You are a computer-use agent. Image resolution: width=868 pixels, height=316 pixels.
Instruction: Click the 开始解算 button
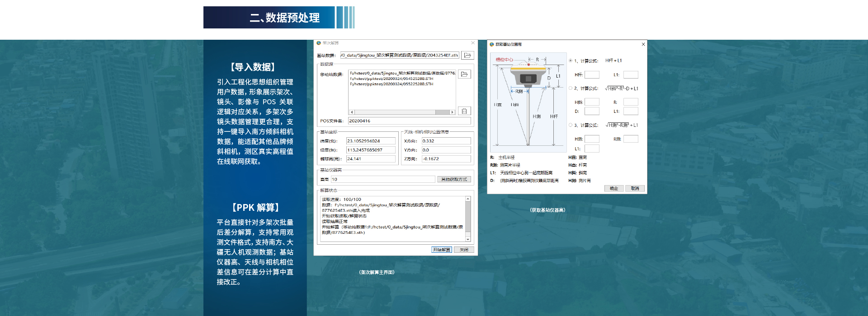coord(441,250)
